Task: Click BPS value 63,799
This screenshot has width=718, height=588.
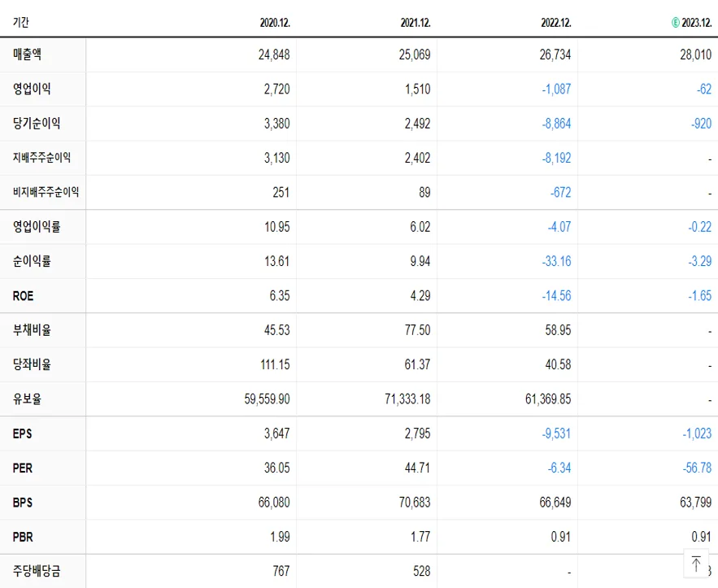Action: click(x=695, y=503)
